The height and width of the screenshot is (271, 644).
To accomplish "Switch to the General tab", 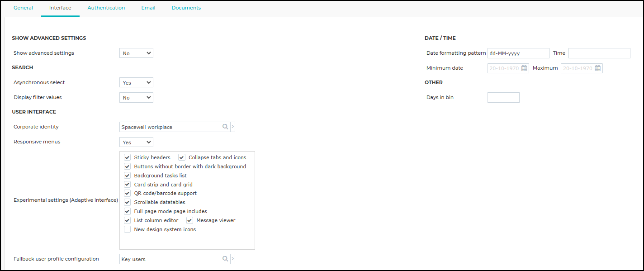I will (23, 8).
